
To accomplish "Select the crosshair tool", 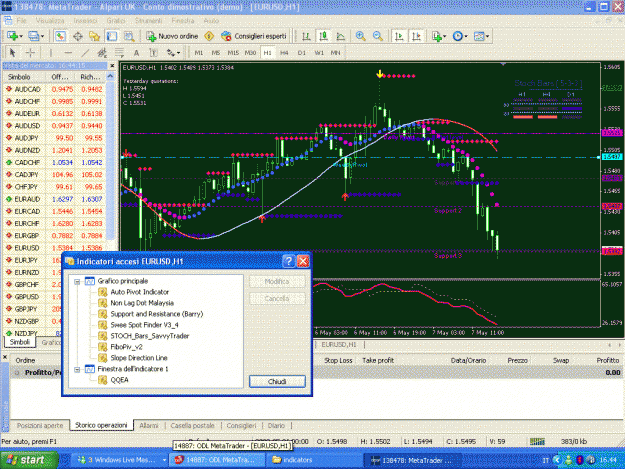I will (30, 53).
